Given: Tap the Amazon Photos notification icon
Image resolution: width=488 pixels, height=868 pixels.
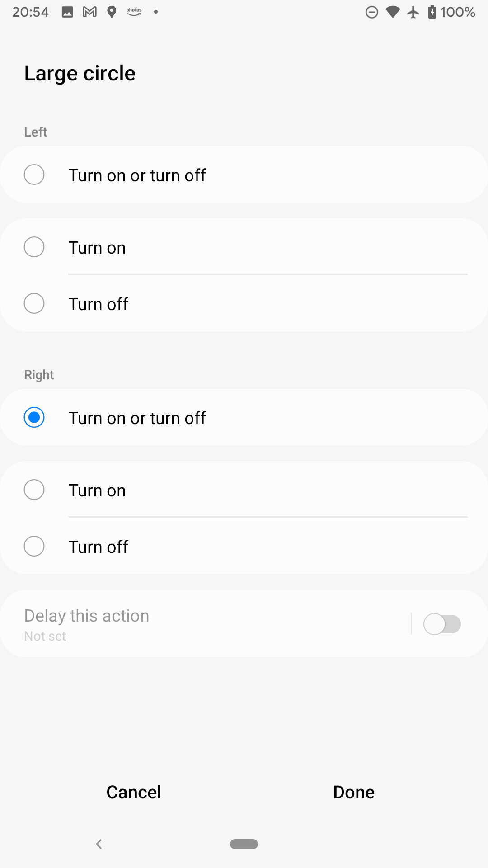Looking at the screenshot, I should coord(134,12).
